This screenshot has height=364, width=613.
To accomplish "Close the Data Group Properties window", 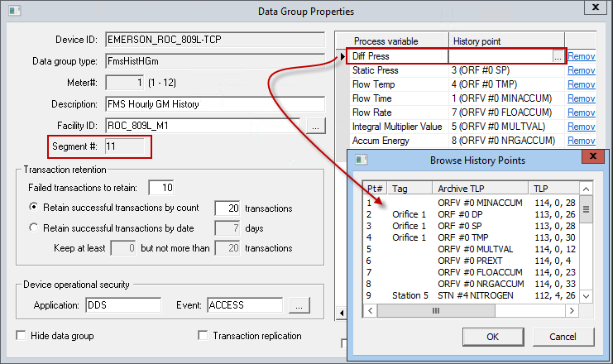I will (596, 7).
